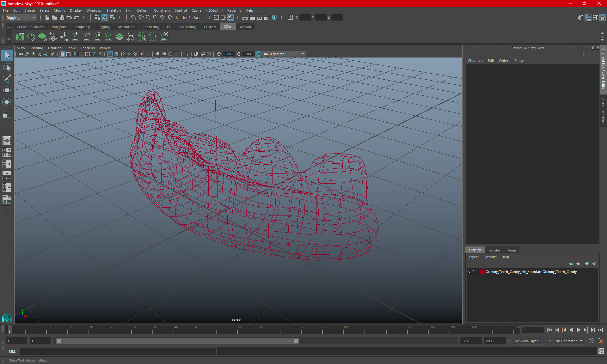Toggle Snap to Grids magnet icon
The image size is (607, 364).
pos(133,18)
